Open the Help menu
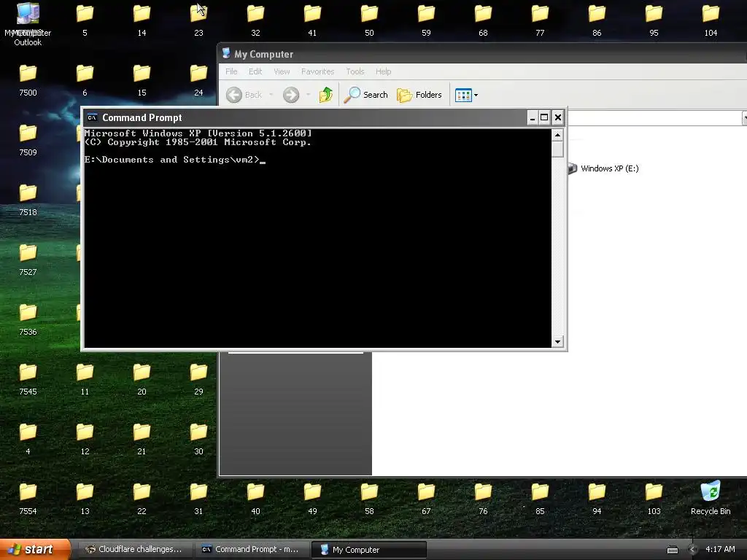The height and width of the screenshot is (560, 747). (x=383, y=71)
